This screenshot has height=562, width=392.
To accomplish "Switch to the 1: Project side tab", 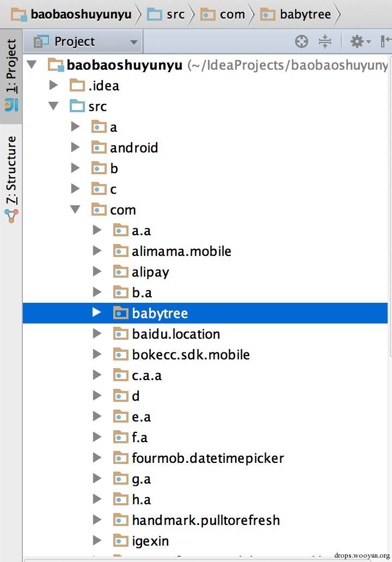I will (x=11, y=76).
